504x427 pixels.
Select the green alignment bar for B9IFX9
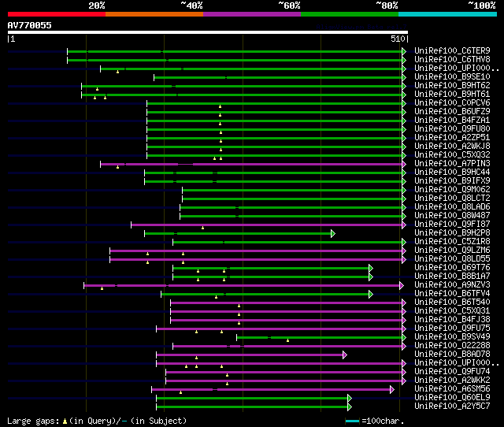pos(273,182)
